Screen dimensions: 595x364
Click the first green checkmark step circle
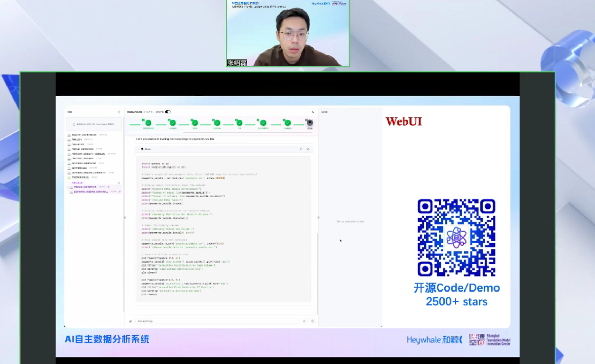(148, 123)
